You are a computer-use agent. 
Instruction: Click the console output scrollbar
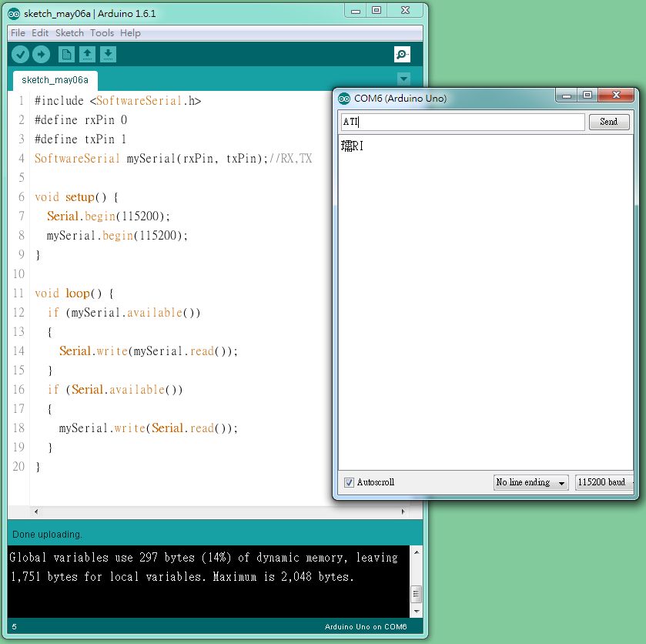(417, 593)
